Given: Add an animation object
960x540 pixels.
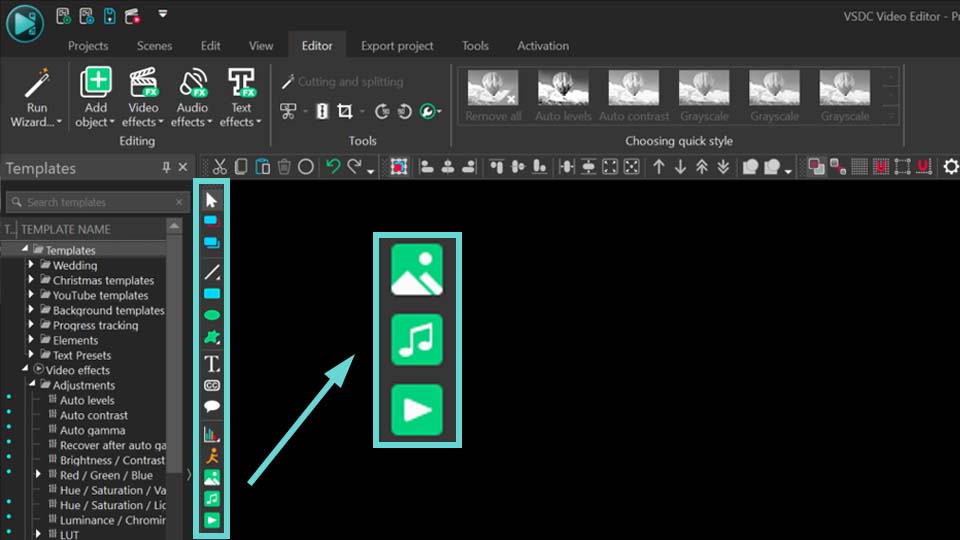Looking at the screenshot, I should click(x=212, y=456).
